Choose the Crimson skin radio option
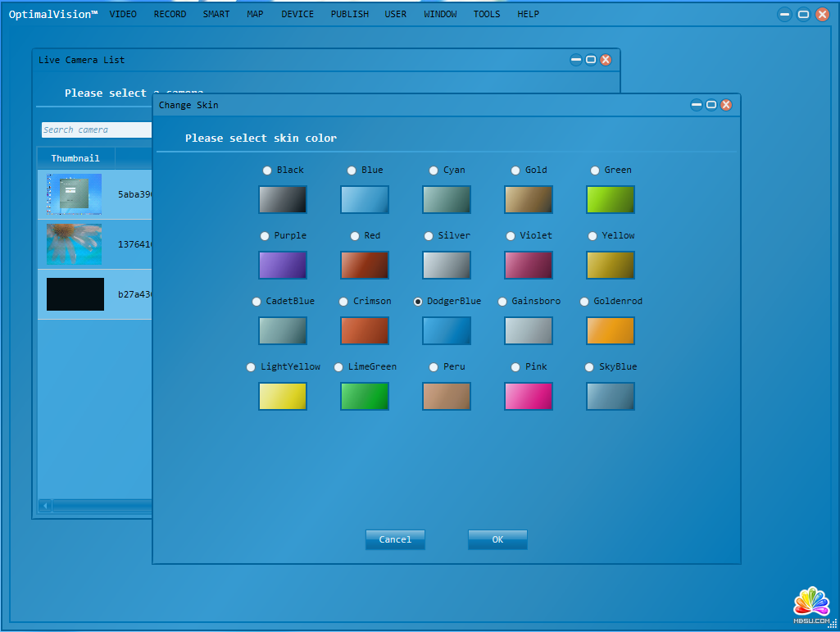The image size is (840, 632). pos(343,302)
